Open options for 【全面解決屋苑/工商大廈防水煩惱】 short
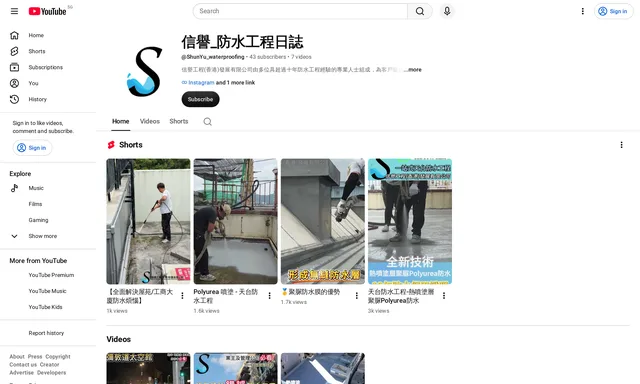 pos(182,295)
